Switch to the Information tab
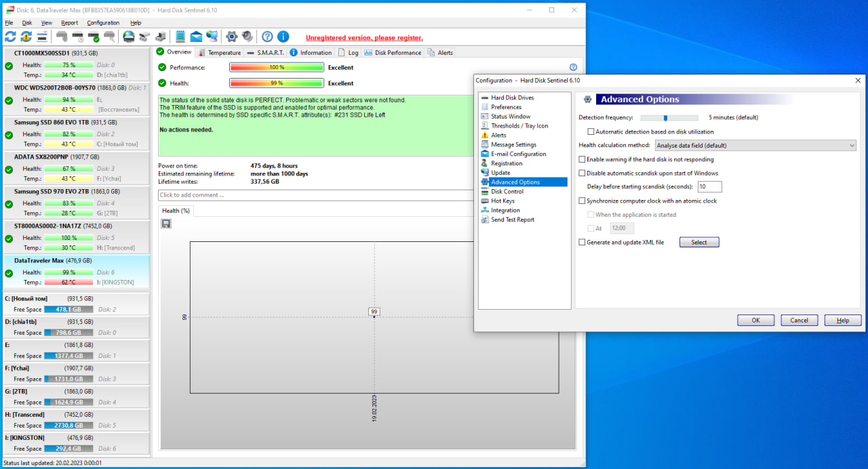Screen dimensions: 868x469 click(x=311, y=52)
